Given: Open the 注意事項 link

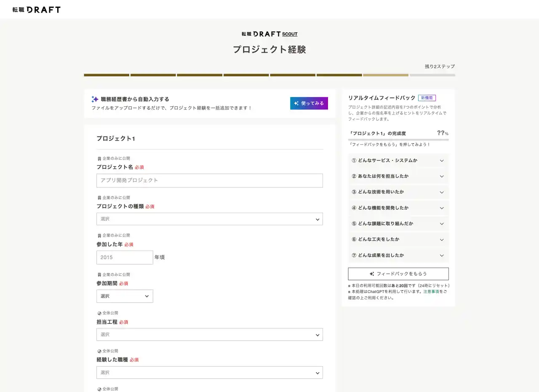Looking at the screenshot, I should pyautogui.click(x=431, y=291).
